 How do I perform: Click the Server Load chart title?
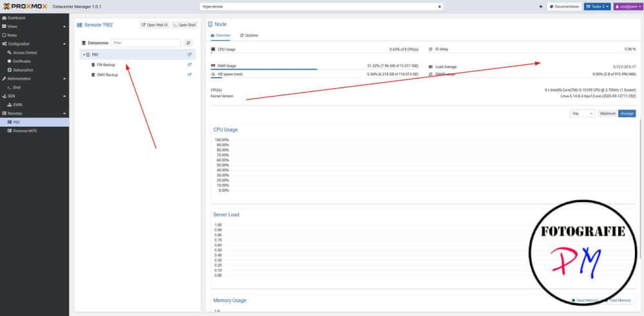click(x=226, y=214)
